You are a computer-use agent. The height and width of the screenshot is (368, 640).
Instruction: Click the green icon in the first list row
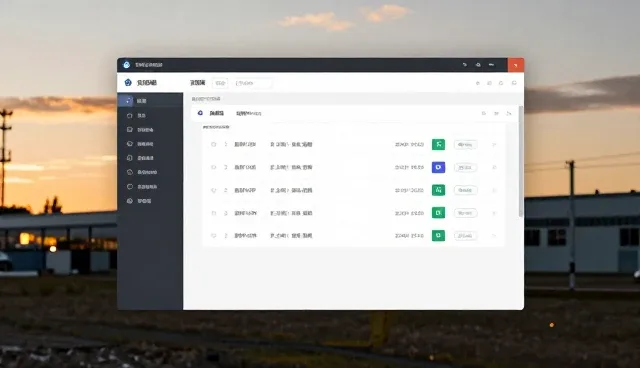438,144
